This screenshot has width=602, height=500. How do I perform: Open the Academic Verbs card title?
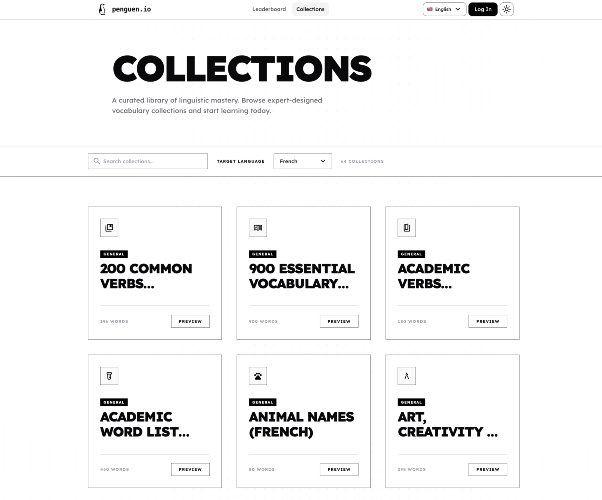(433, 276)
